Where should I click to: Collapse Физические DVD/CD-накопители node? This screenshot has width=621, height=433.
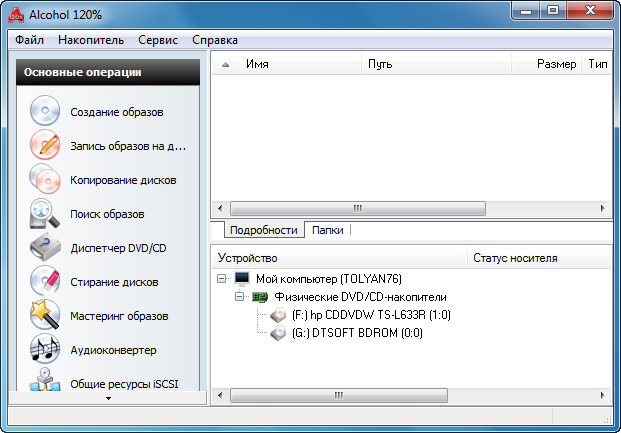(240, 297)
